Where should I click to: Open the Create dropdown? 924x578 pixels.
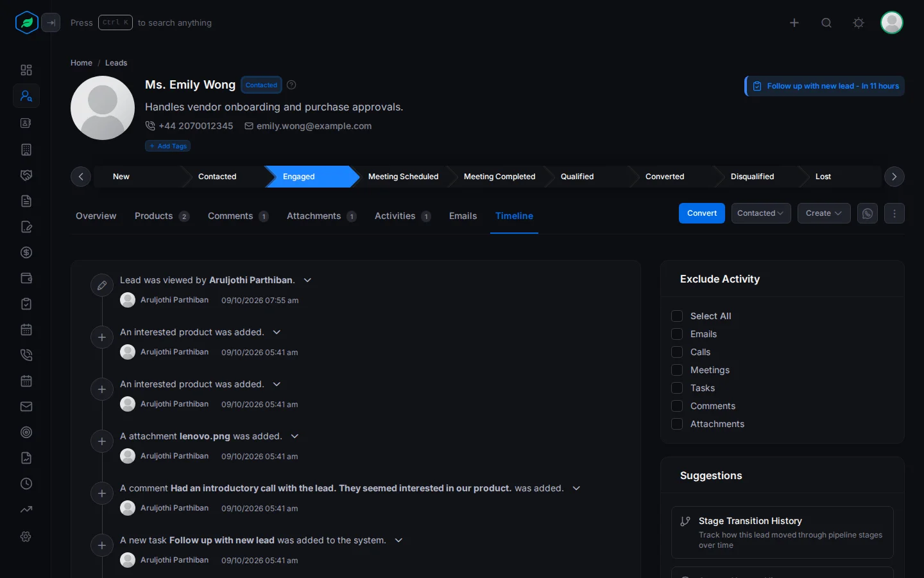824,213
